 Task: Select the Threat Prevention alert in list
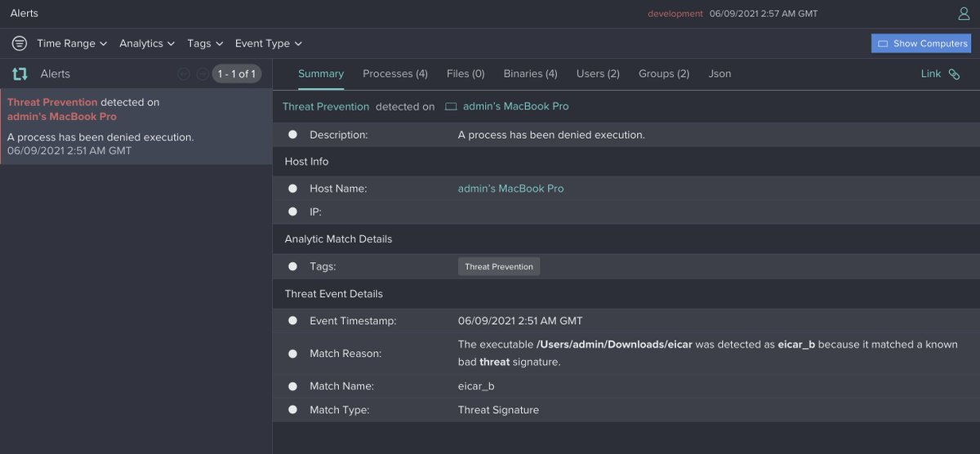(x=136, y=127)
